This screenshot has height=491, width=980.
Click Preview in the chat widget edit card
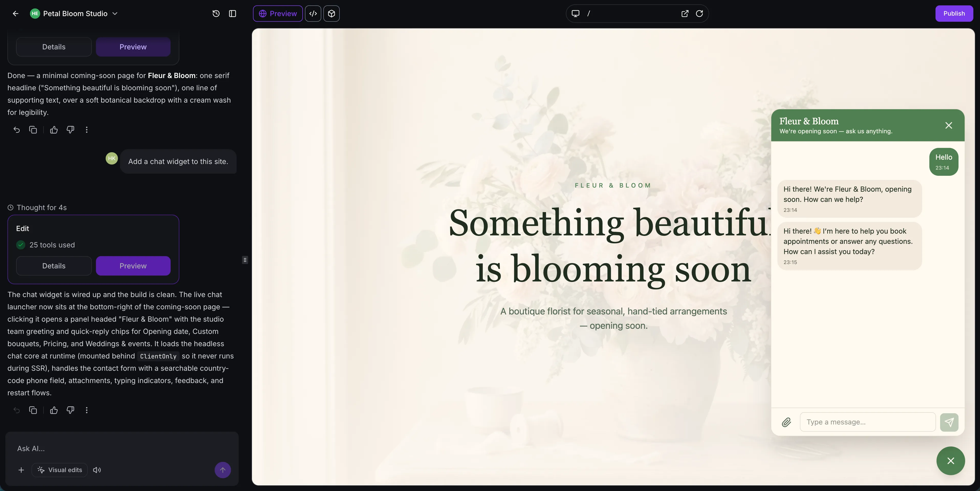(x=133, y=266)
